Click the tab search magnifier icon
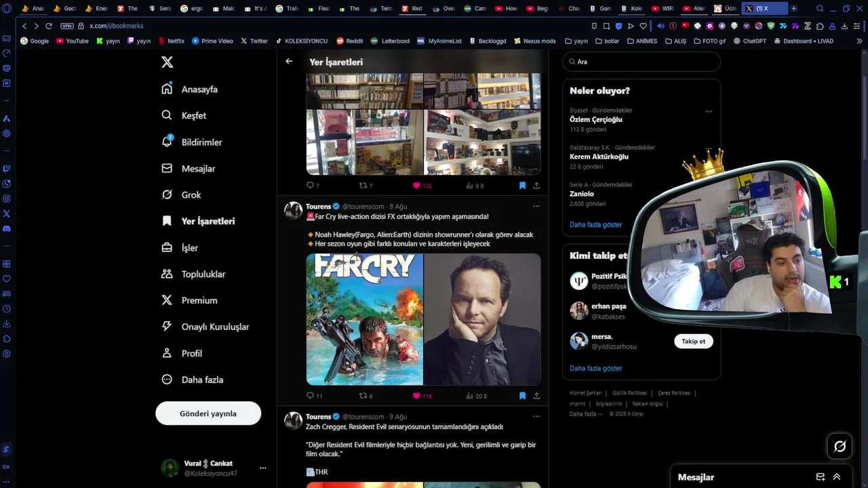The height and width of the screenshot is (488, 868). pos(820,9)
